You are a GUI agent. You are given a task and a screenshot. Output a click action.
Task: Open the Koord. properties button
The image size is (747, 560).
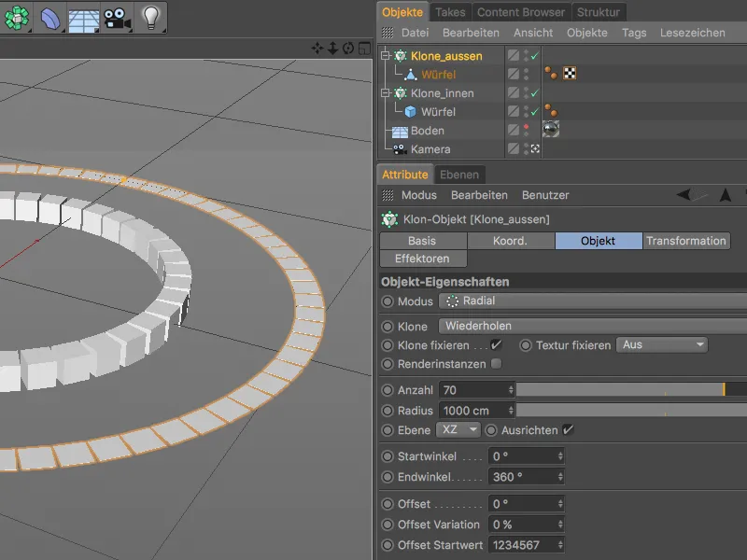click(x=510, y=241)
